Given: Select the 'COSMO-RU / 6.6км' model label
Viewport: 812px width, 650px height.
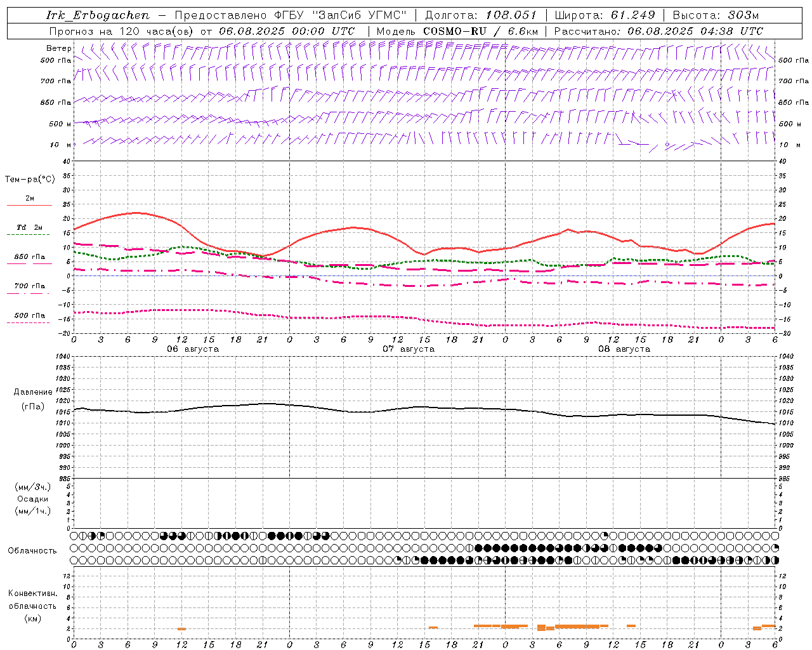Looking at the screenshot, I should (x=480, y=31).
